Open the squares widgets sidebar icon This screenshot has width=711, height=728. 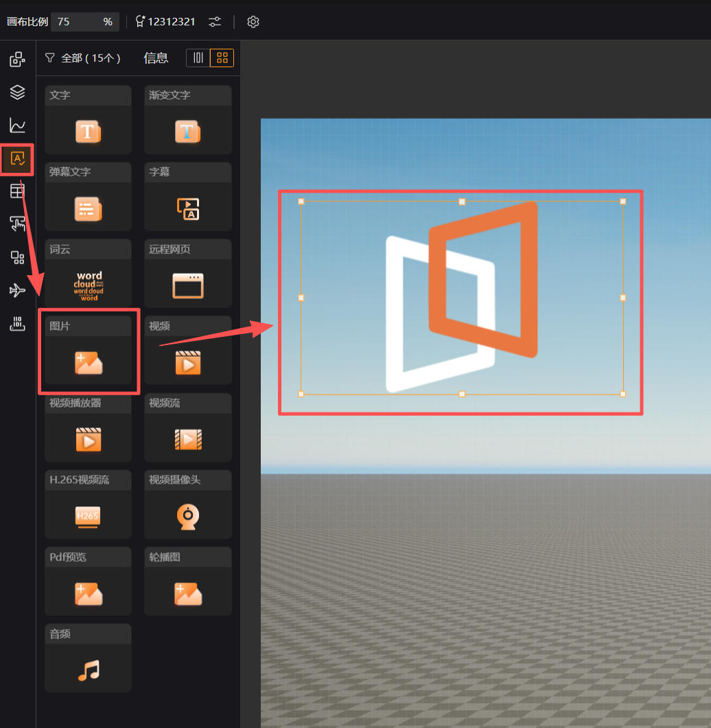coord(17,257)
